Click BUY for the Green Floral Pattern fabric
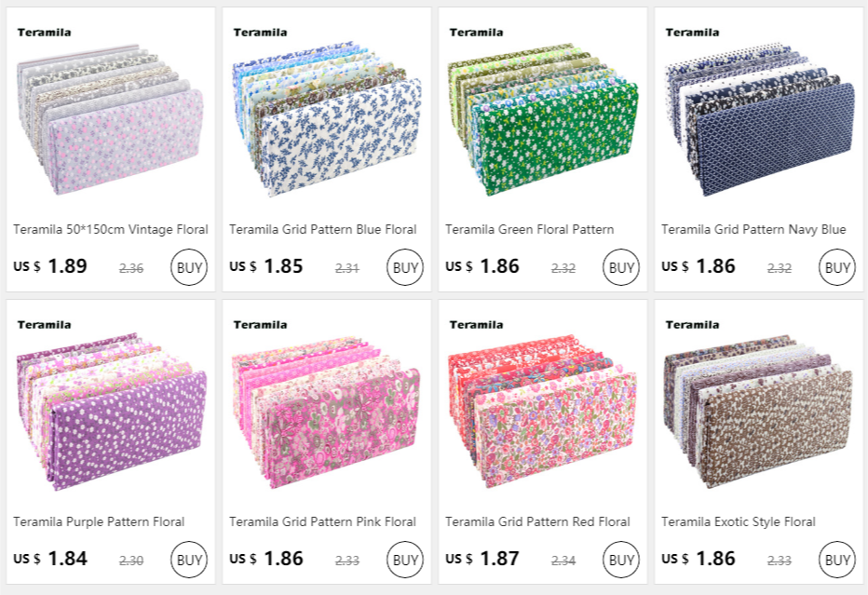Viewport: 868px width, 595px height. click(620, 267)
